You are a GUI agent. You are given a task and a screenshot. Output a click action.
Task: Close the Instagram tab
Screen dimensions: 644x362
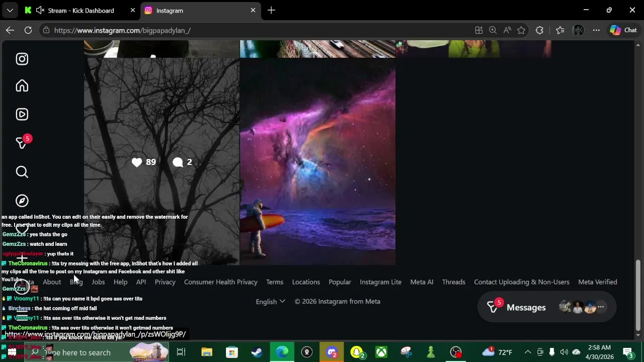click(253, 10)
